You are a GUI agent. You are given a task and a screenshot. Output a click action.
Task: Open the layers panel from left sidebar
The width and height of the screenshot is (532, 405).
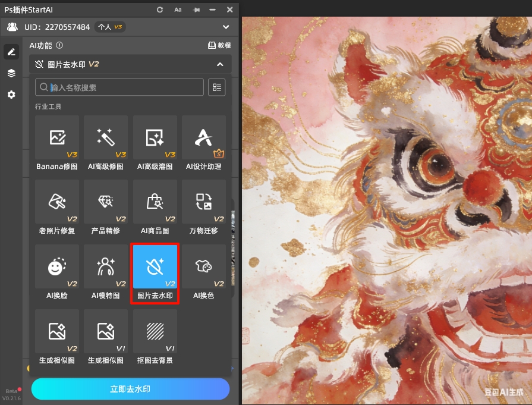(x=11, y=73)
